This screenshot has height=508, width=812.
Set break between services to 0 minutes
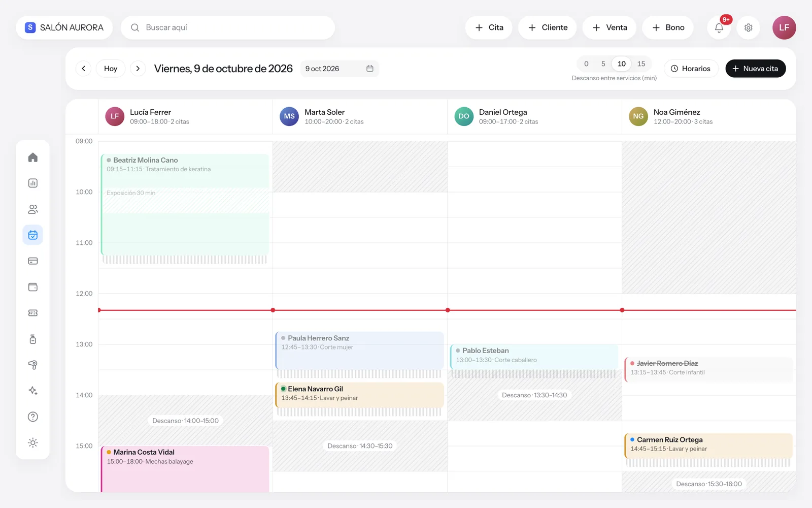point(586,63)
